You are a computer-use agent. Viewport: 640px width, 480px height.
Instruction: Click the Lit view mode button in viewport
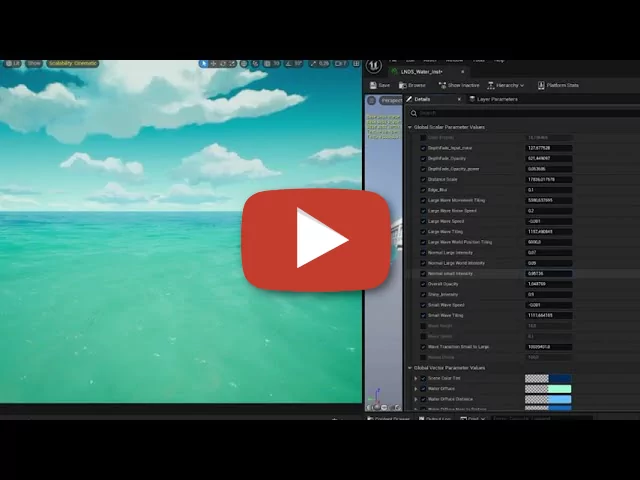pos(13,64)
